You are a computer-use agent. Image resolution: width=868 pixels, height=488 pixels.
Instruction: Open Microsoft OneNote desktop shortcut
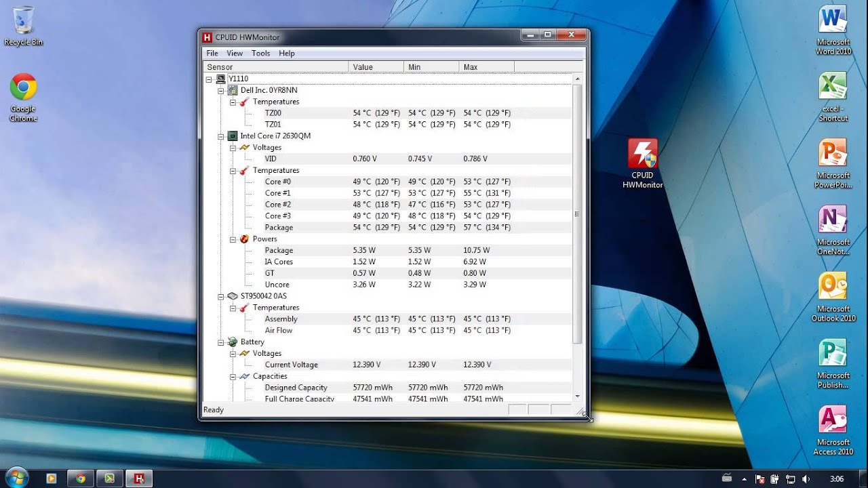[x=833, y=231]
